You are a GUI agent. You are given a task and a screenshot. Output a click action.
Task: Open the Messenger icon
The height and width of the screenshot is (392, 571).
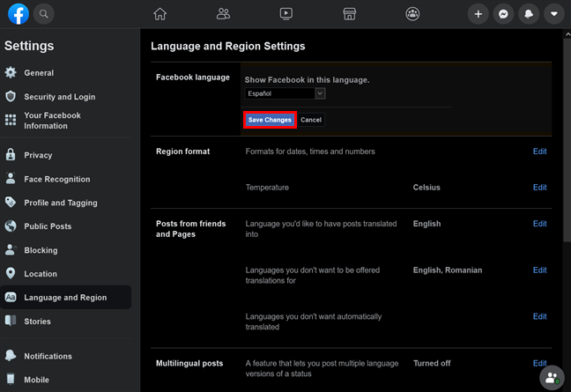pyautogui.click(x=503, y=14)
